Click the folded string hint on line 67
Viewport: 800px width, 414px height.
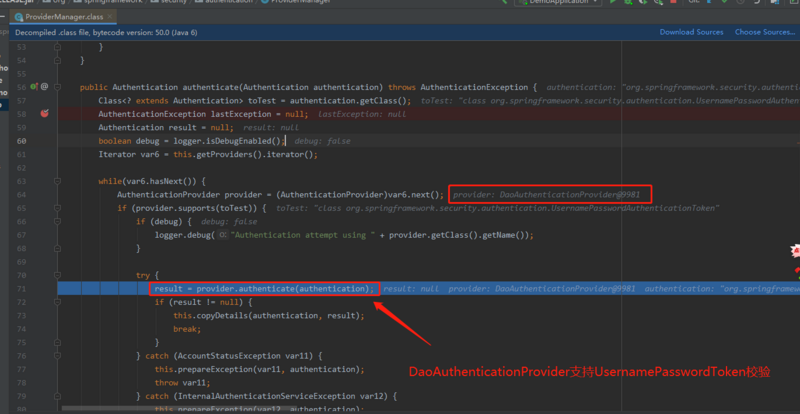click(x=222, y=235)
